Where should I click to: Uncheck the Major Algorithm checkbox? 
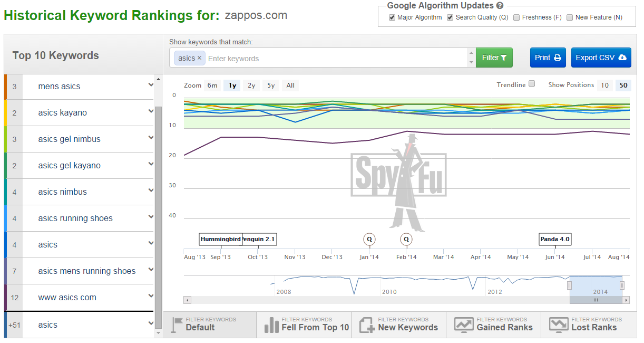[392, 17]
